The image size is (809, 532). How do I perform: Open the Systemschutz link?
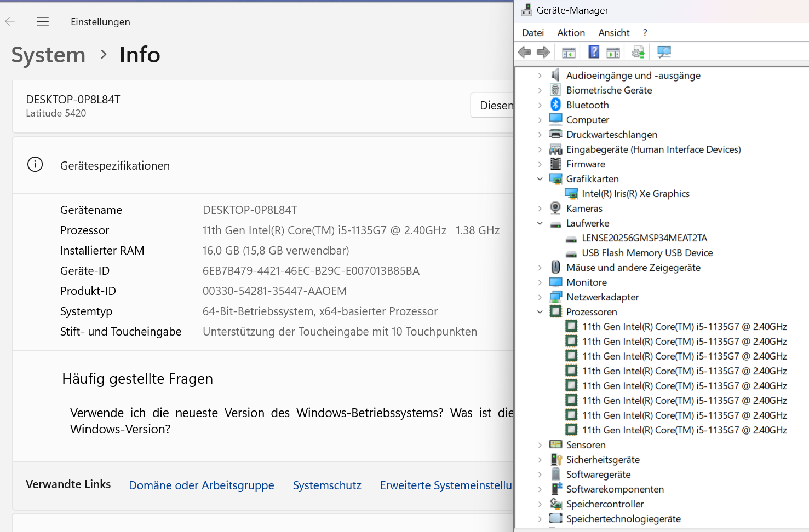[327, 485]
